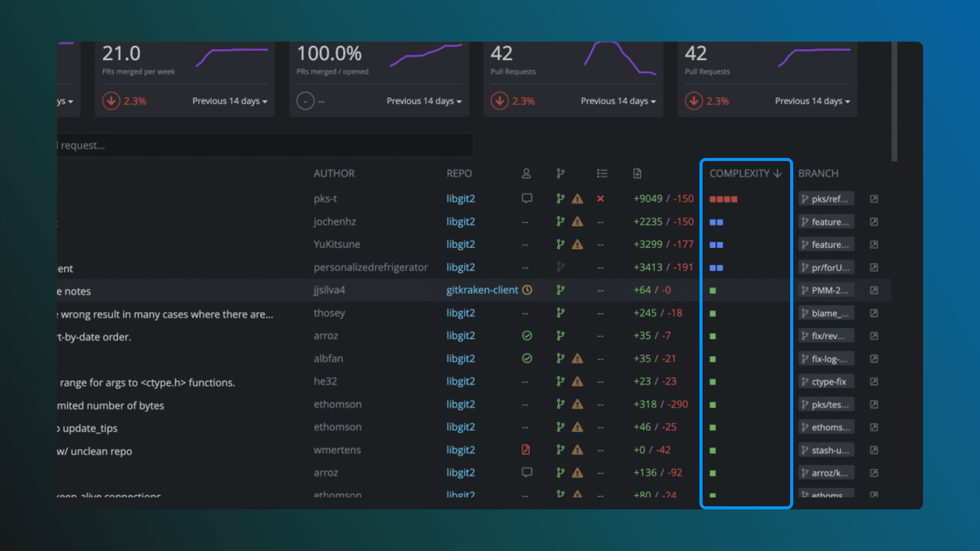Open the Previous 14 days dropdown on the 100.0% card
This screenshot has width=980, height=551.
coord(424,101)
